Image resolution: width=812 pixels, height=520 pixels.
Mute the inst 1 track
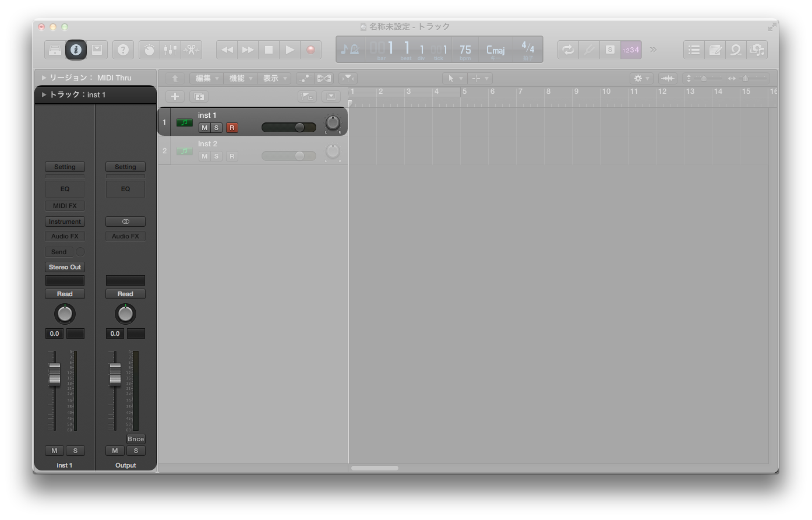click(204, 128)
